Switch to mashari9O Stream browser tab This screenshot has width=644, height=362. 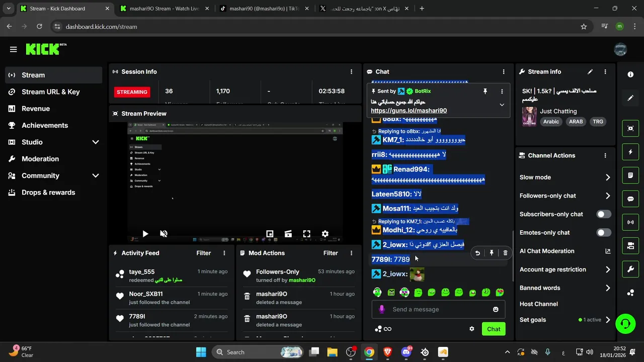(x=165, y=9)
